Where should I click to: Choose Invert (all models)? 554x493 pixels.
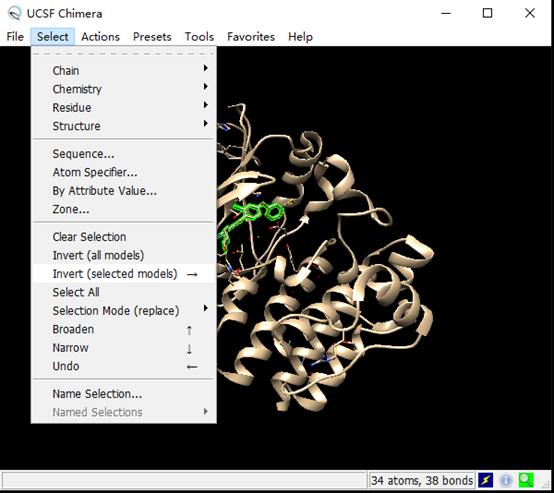pos(124,255)
